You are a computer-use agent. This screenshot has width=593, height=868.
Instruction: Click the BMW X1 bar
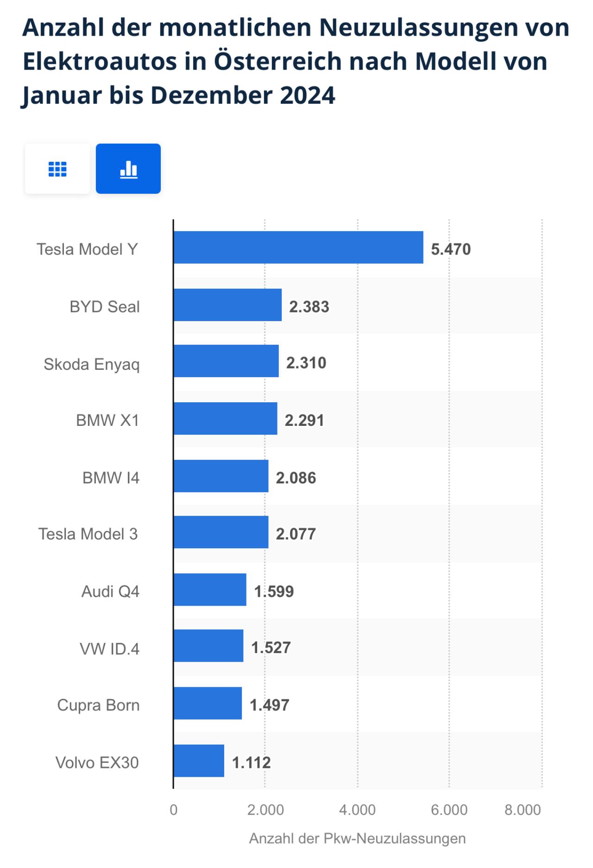225,418
